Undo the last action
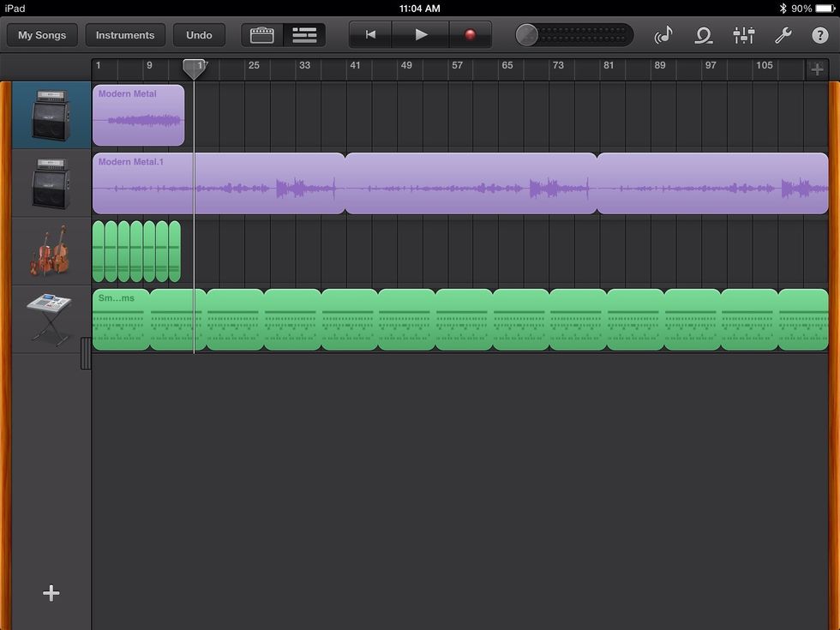The width and height of the screenshot is (840, 630). click(199, 35)
